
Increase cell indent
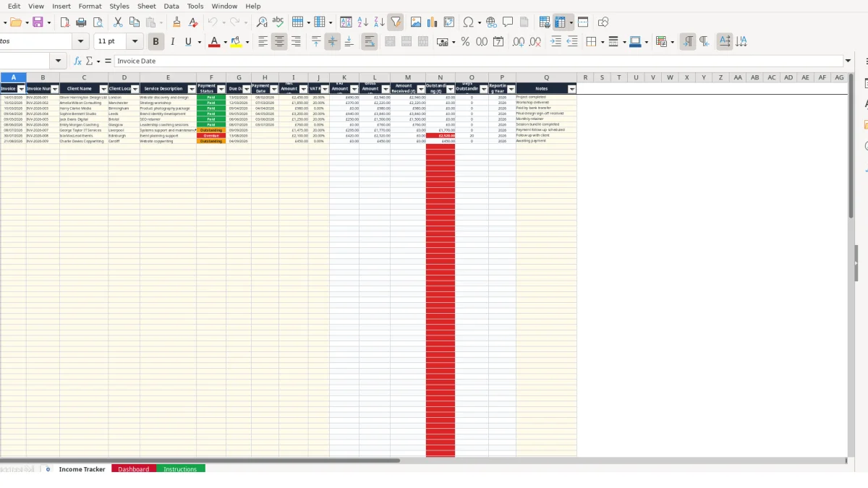(556, 42)
